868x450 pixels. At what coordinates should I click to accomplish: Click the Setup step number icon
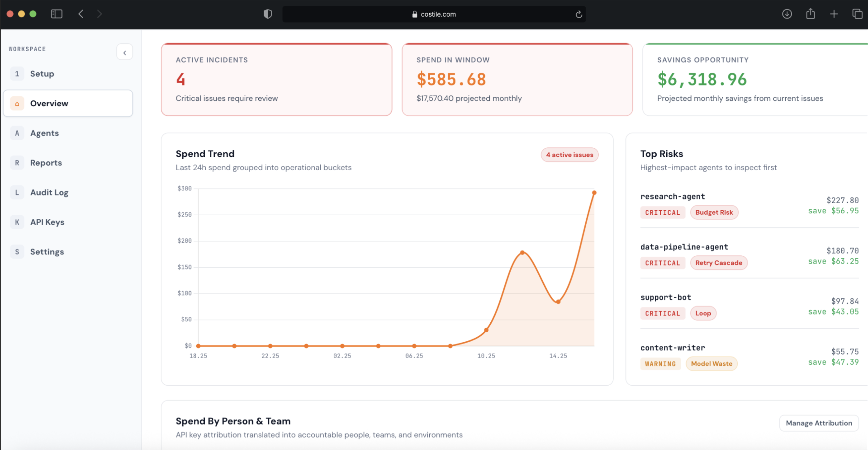coord(17,74)
